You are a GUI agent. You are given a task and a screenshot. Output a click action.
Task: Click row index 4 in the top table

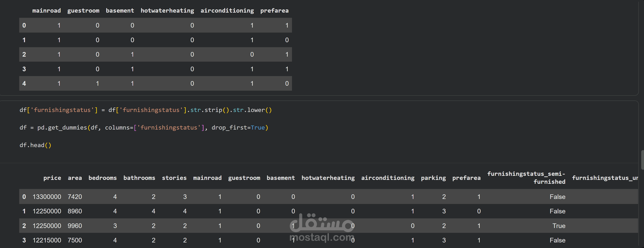click(x=24, y=83)
